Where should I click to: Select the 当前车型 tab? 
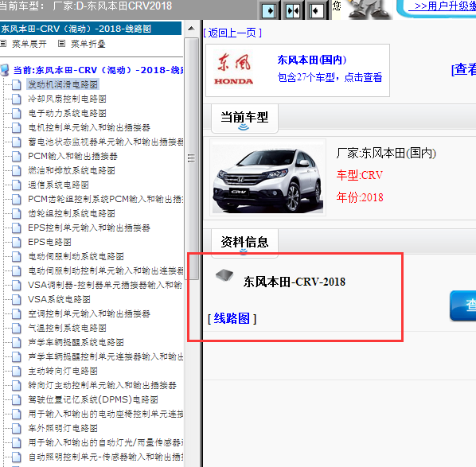click(244, 119)
